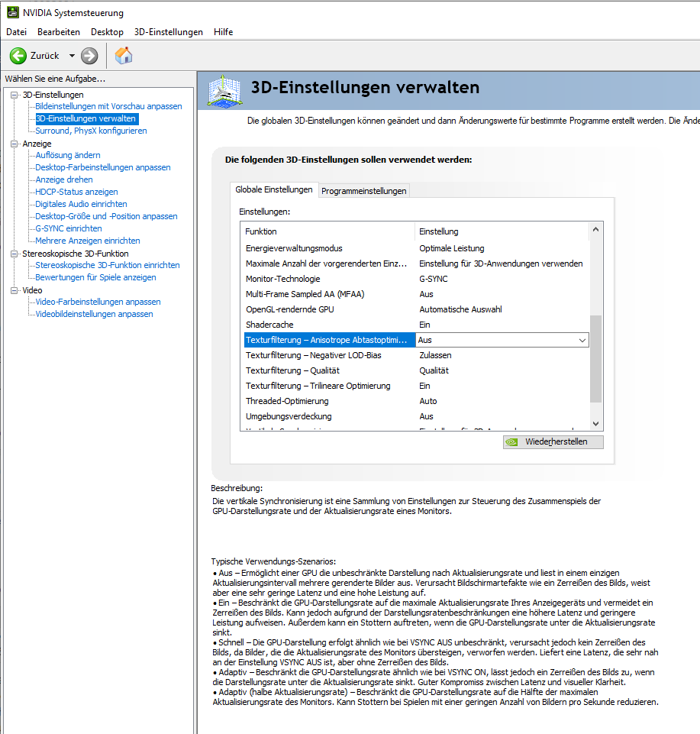The image size is (700, 734).
Task: Click the green Zurück back arrow icon
Action: pyautogui.click(x=18, y=56)
